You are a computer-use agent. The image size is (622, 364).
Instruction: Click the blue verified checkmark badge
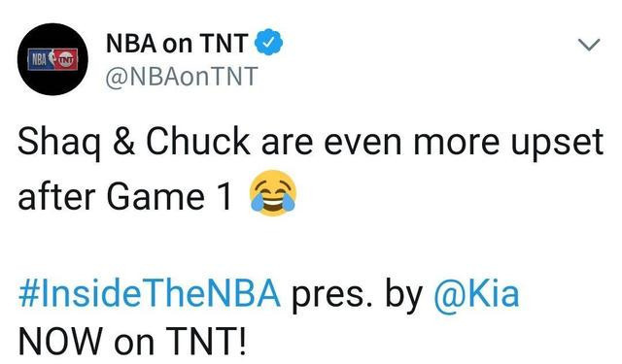click(268, 42)
